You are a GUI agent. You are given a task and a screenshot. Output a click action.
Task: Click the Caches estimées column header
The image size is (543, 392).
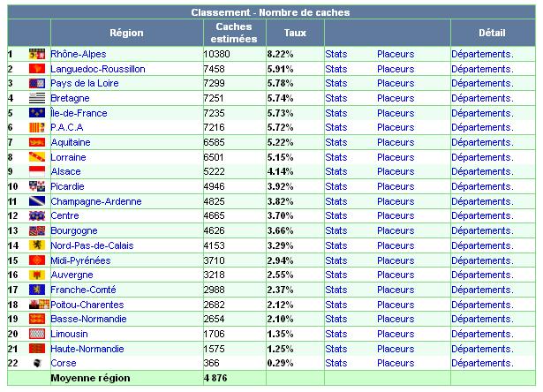click(x=232, y=33)
